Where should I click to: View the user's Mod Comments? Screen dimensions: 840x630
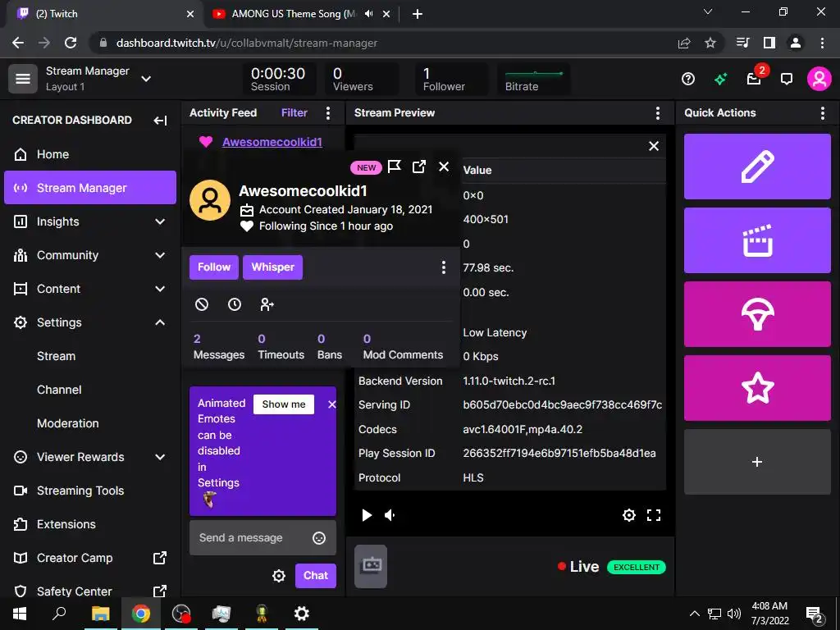pyautogui.click(x=403, y=347)
